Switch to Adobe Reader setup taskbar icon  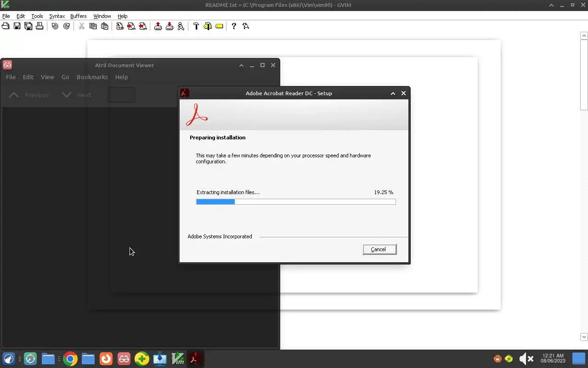195,359
